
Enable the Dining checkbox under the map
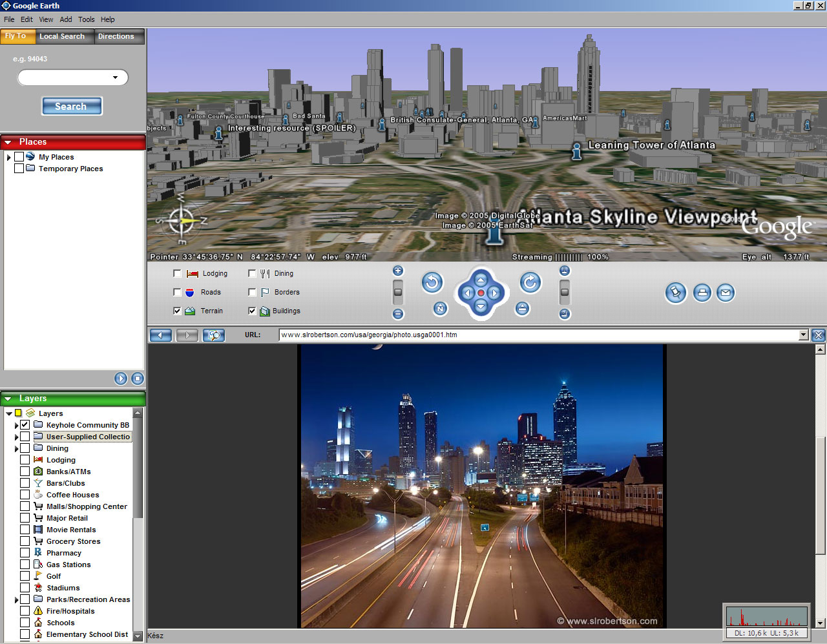click(x=252, y=274)
